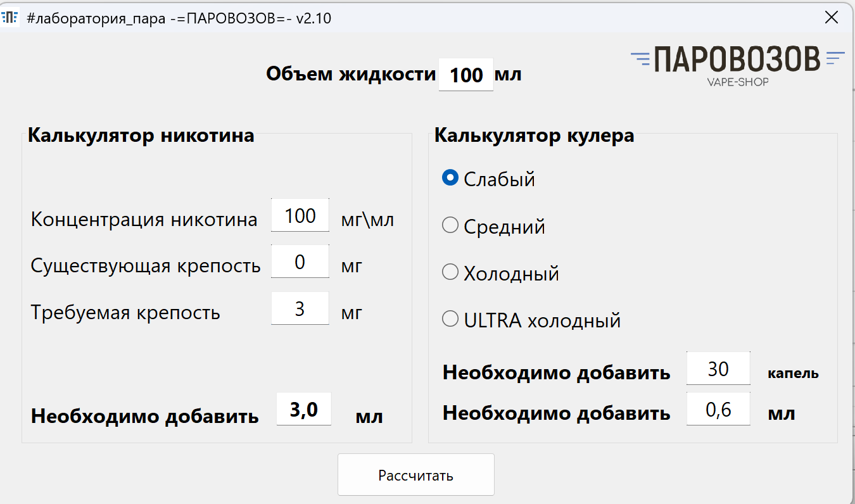
Task: Click the Существующая крепость input field
Action: click(300, 261)
